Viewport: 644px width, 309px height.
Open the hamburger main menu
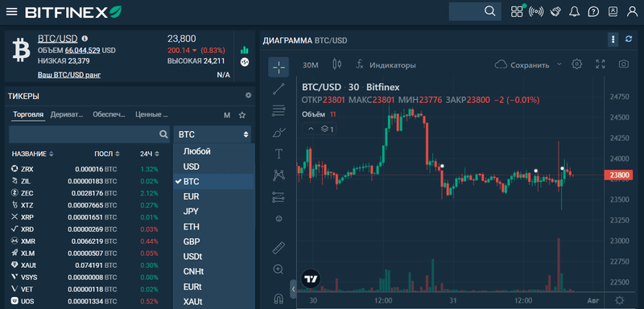click(12, 12)
